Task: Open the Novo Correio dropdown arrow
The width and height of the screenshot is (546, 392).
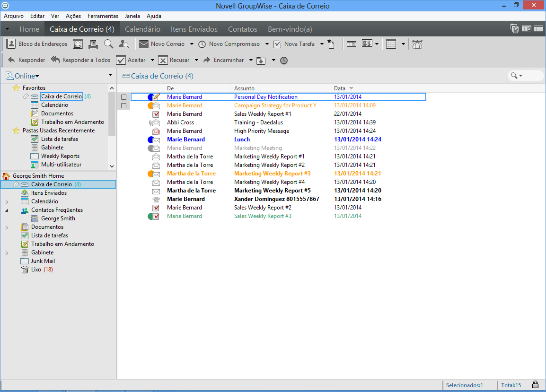Action: point(192,44)
